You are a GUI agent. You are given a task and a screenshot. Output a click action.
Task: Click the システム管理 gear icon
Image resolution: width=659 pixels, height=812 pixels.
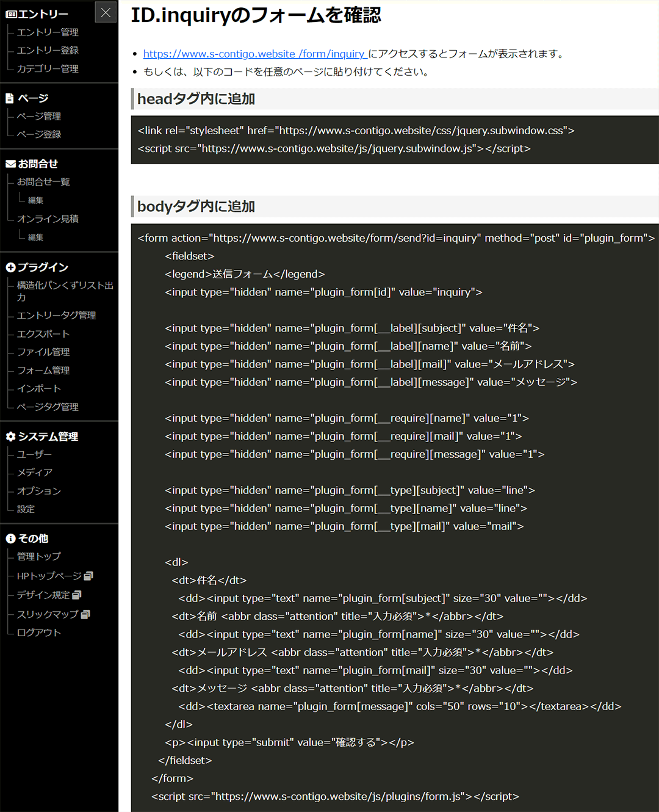[10, 437]
